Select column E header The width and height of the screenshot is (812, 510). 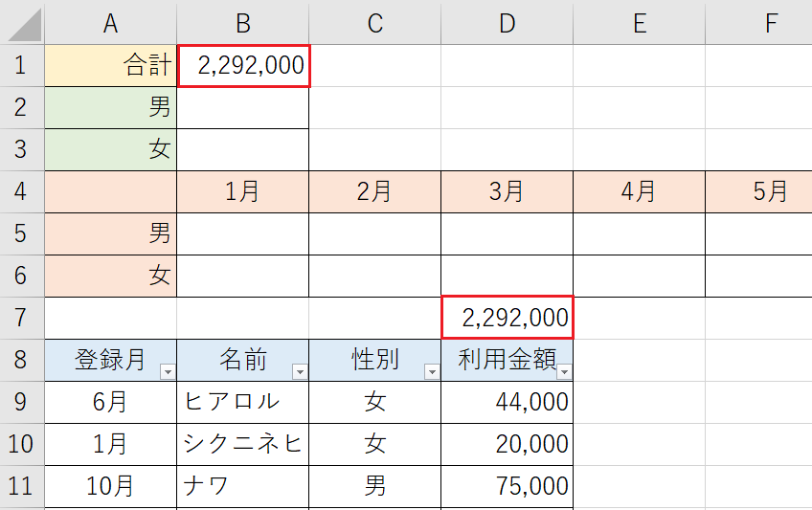coord(639,23)
